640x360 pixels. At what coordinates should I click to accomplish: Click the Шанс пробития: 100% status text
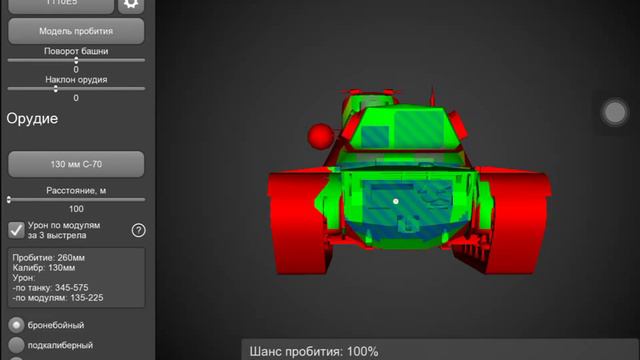click(x=314, y=351)
